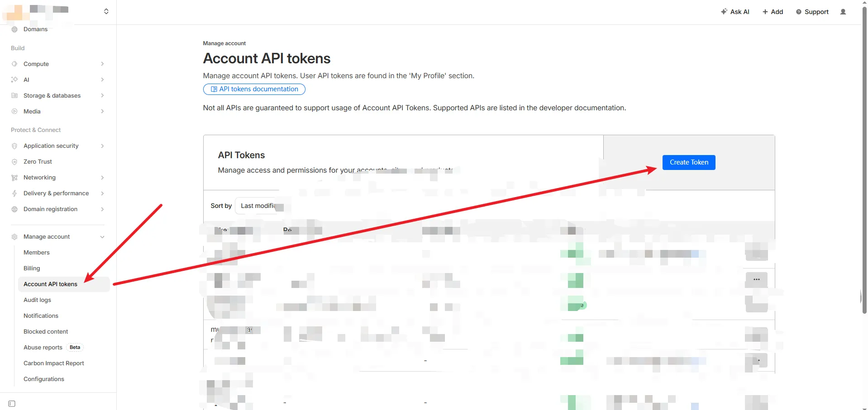Open the account switcher dropdown
The width and height of the screenshot is (868, 410).
coord(106,11)
